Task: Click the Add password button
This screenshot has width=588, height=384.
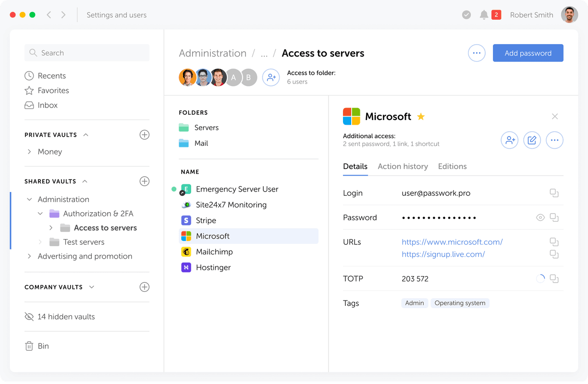Action: [528, 53]
